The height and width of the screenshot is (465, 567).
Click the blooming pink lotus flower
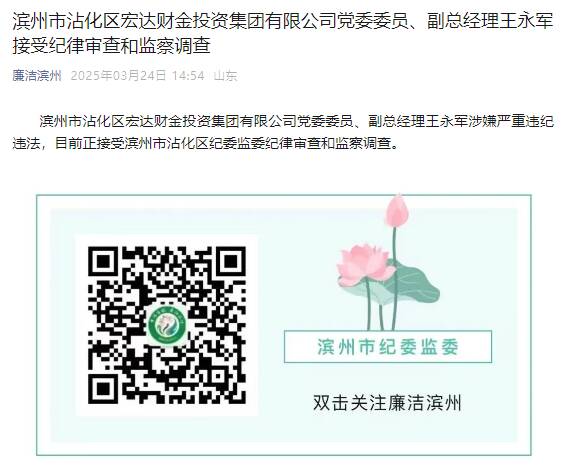(x=363, y=264)
